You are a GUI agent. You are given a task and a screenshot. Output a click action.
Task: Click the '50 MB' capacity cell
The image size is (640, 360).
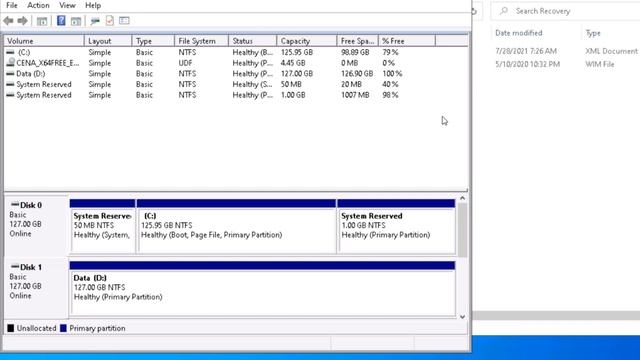pos(291,84)
